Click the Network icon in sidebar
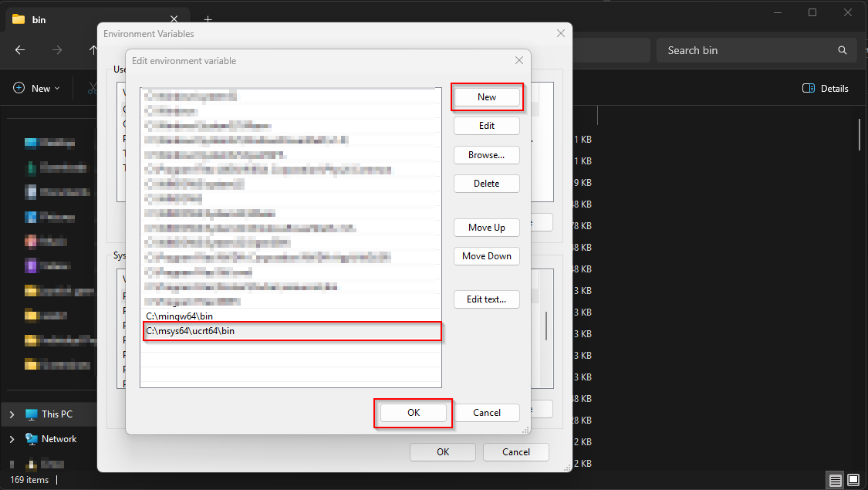 (32, 439)
